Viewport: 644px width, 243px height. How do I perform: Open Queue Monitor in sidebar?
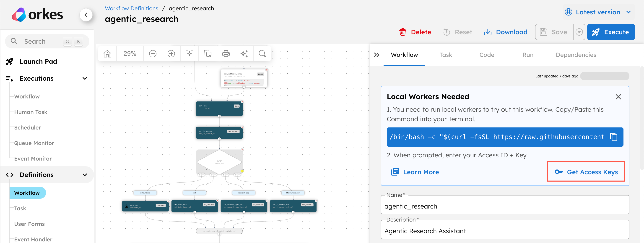(34, 143)
